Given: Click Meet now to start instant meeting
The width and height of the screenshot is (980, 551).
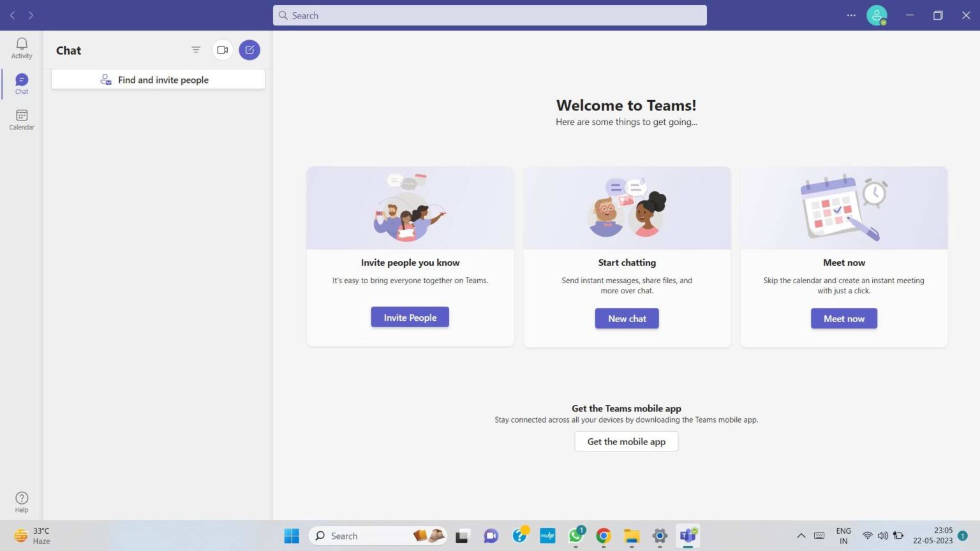Looking at the screenshot, I should [843, 318].
